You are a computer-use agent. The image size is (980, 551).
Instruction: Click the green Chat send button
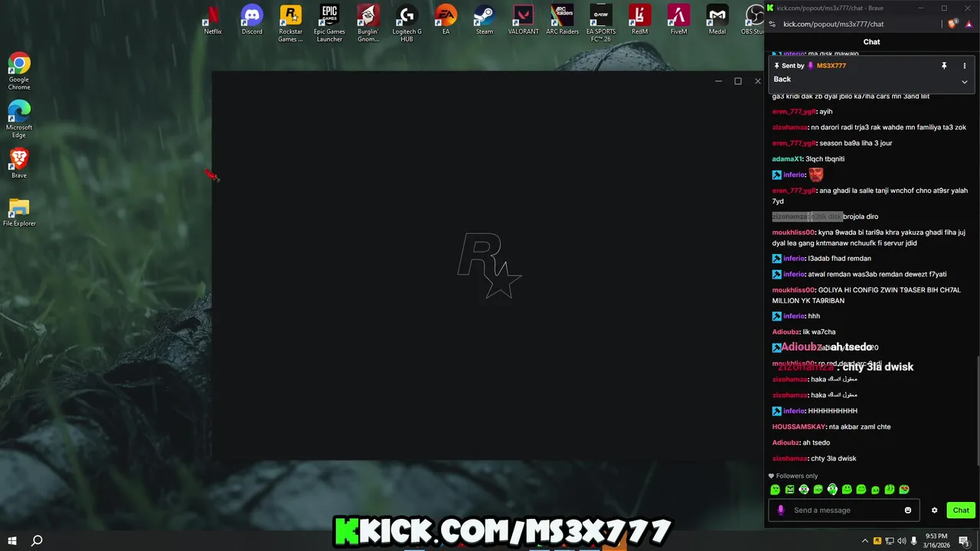click(x=961, y=510)
